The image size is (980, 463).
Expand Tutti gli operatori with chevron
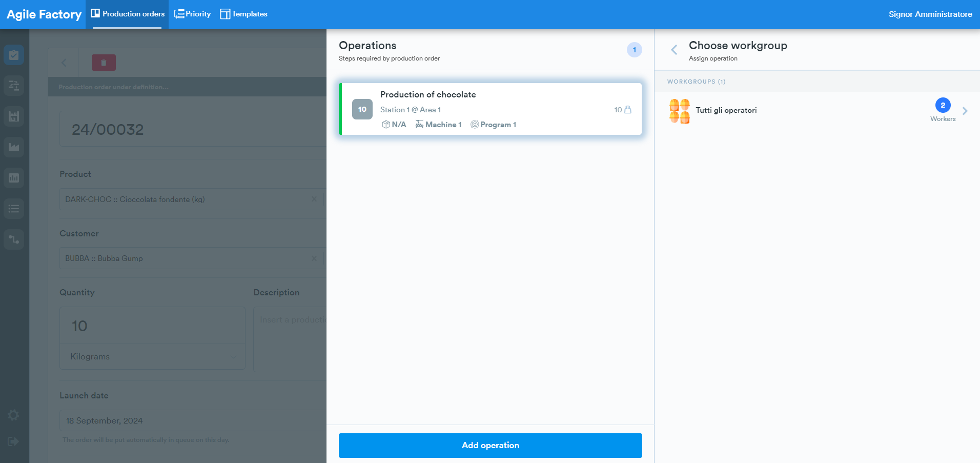point(965,111)
